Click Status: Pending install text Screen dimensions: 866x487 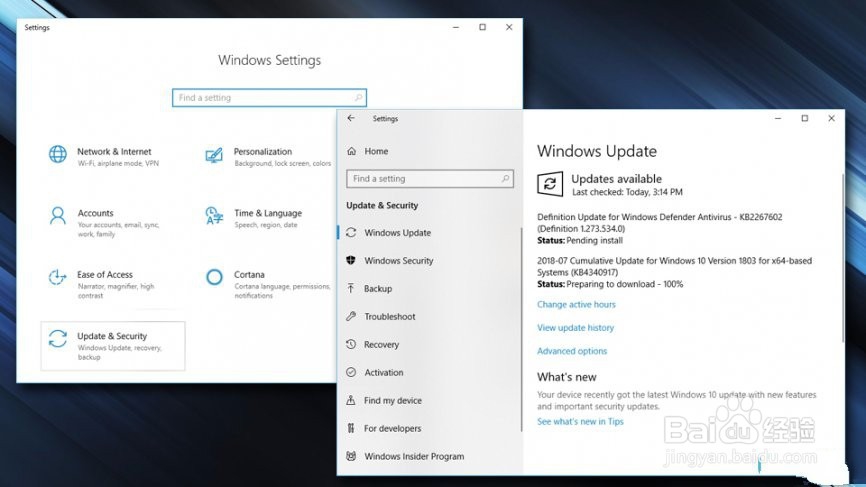[x=580, y=240]
